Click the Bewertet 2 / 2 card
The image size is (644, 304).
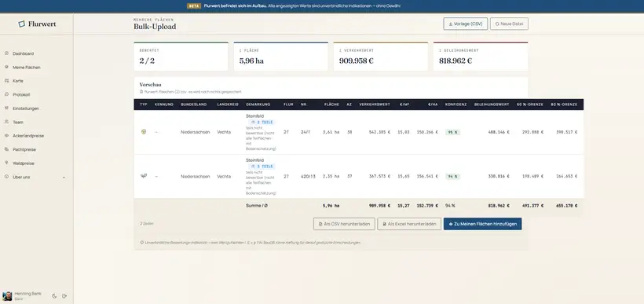(x=181, y=57)
